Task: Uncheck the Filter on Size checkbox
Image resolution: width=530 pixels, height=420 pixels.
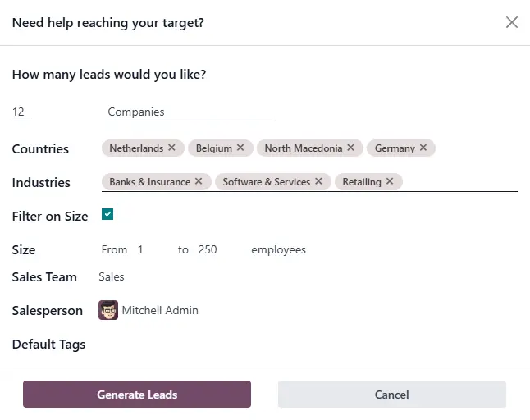Action: point(107,215)
